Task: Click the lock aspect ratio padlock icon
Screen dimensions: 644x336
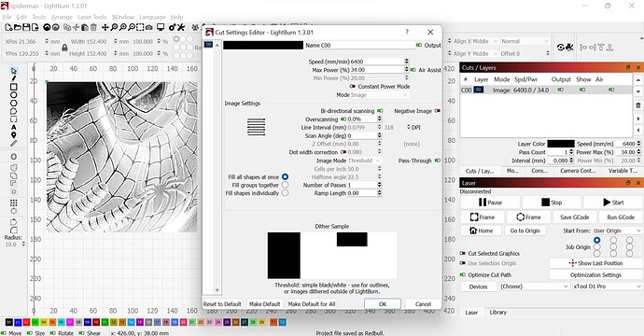Action: (x=64, y=48)
